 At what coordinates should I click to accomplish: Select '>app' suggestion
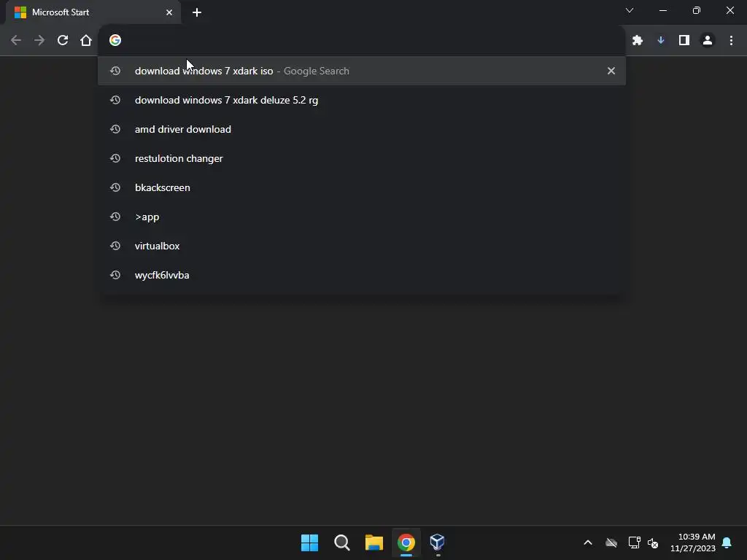362,217
